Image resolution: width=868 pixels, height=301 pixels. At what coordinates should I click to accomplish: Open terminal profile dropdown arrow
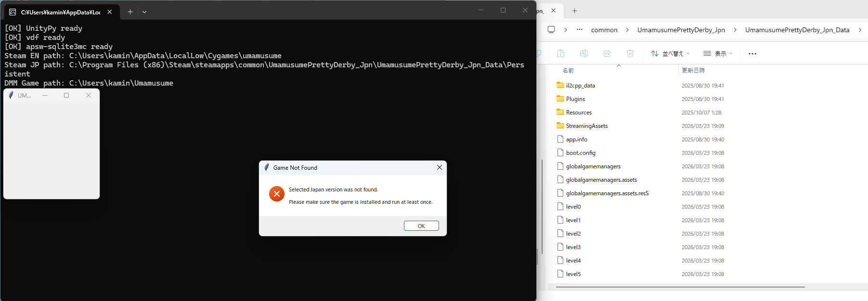(x=144, y=12)
